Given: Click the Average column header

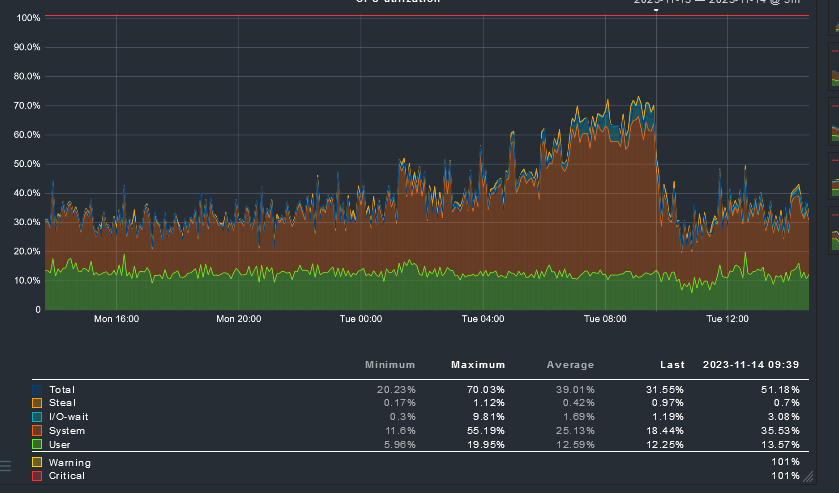Looking at the screenshot, I should click(x=570, y=365).
